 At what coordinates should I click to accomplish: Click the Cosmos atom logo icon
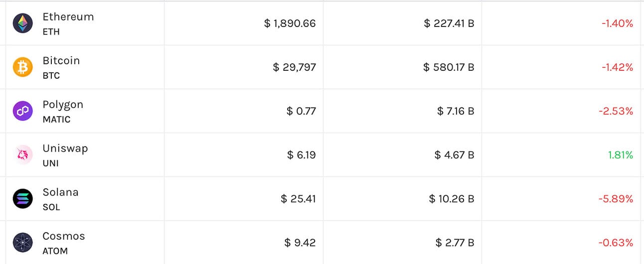click(x=22, y=243)
